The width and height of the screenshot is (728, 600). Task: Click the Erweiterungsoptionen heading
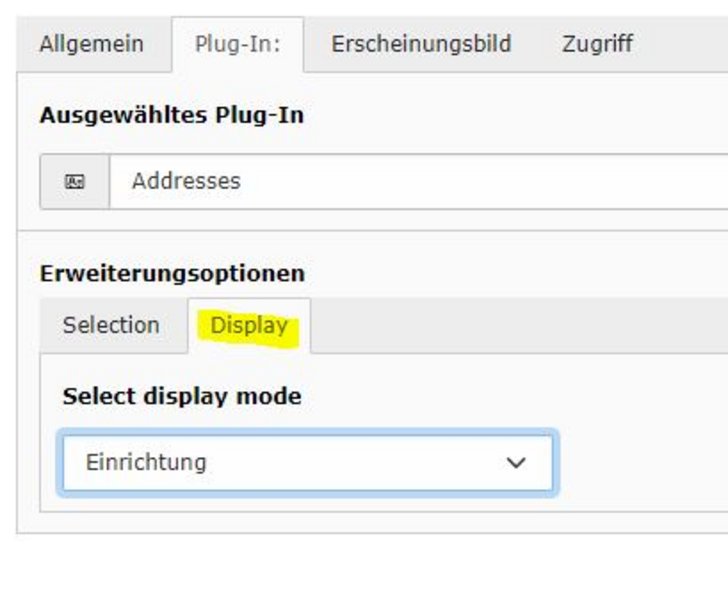click(172, 274)
